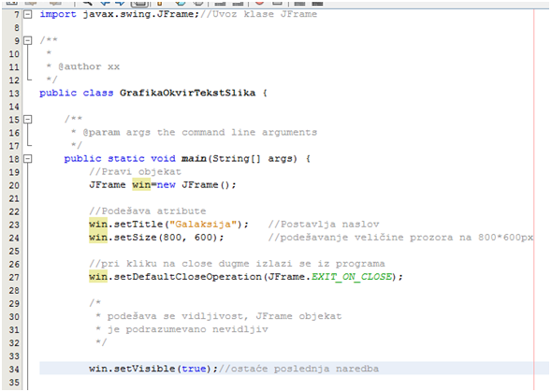Click the Shift Line Left toolbar icon
This screenshot has width=551, height=392.
tap(220, 3)
